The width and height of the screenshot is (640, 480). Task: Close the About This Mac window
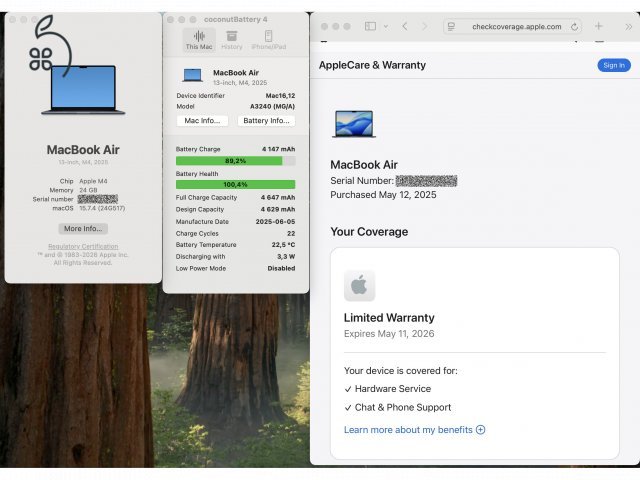[x=12, y=20]
